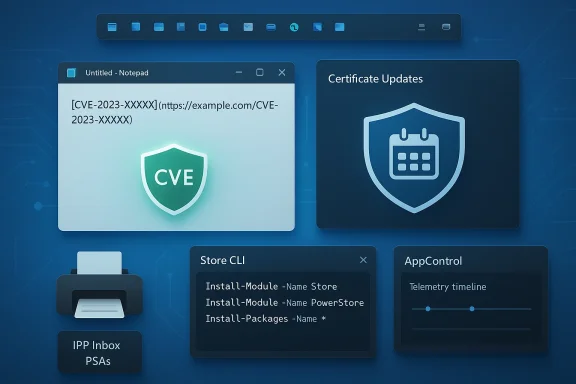Screen dimensions: 576x384
Task: Close the Untitled - Notepad window
Action: tap(282, 72)
